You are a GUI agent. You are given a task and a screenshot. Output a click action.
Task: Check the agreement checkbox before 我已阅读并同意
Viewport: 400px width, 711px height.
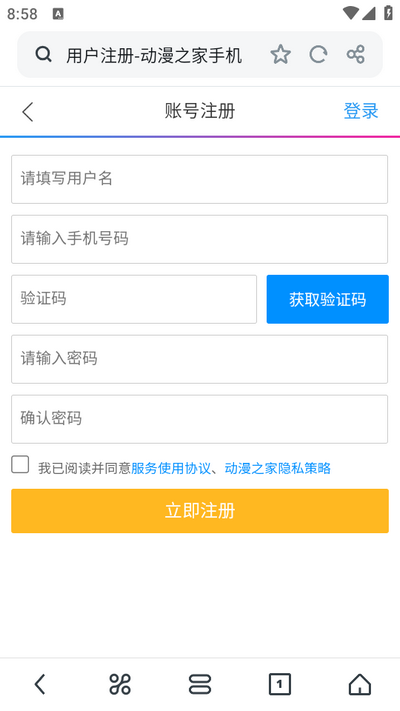click(x=20, y=465)
